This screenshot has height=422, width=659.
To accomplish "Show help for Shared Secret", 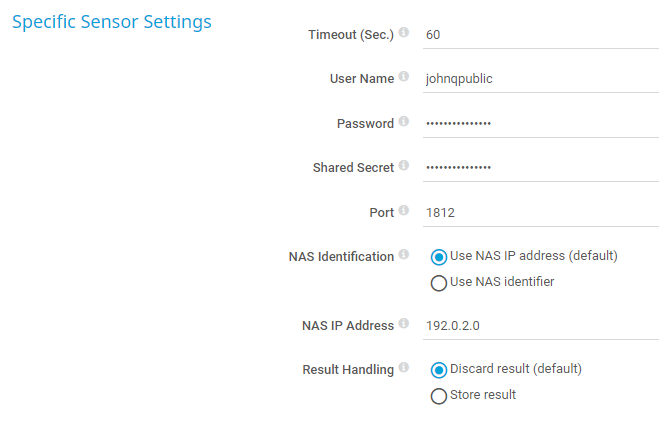I will pos(404,167).
